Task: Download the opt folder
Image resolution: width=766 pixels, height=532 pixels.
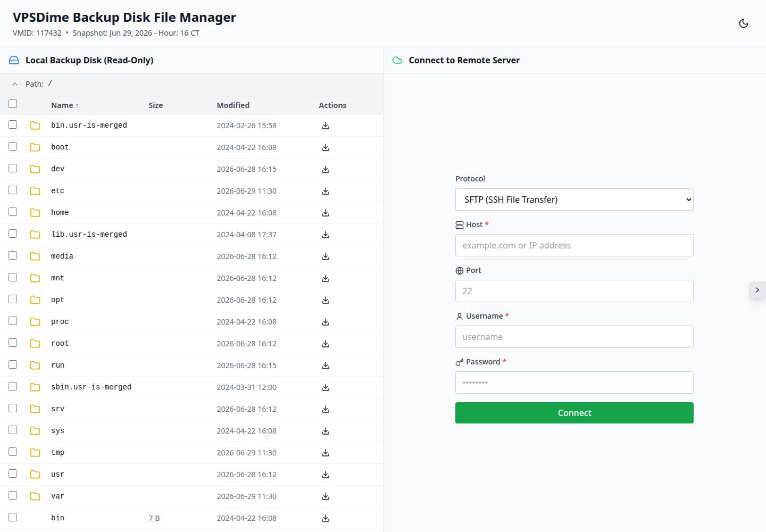Action: coord(326,300)
